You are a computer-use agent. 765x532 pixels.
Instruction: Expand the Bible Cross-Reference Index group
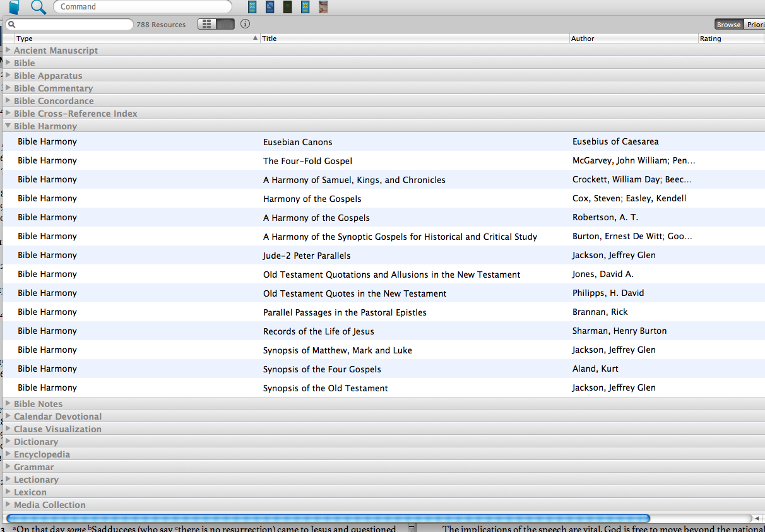click(8, 113)
